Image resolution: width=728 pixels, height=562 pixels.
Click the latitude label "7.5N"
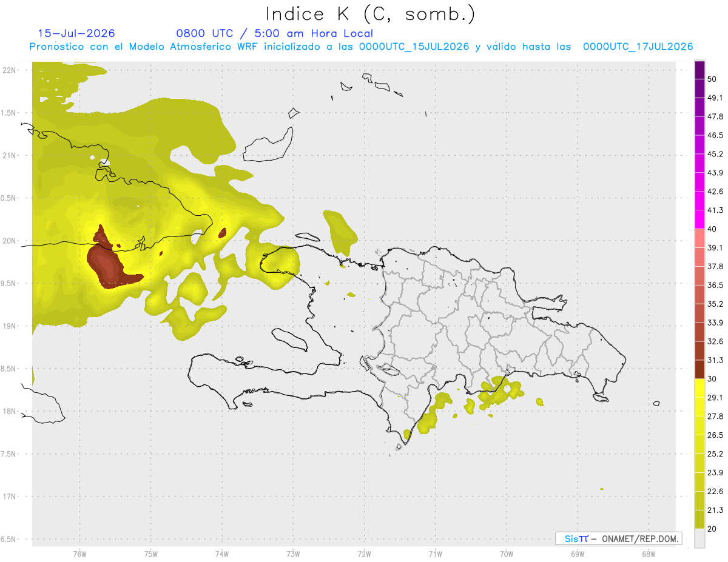[9, 454]
